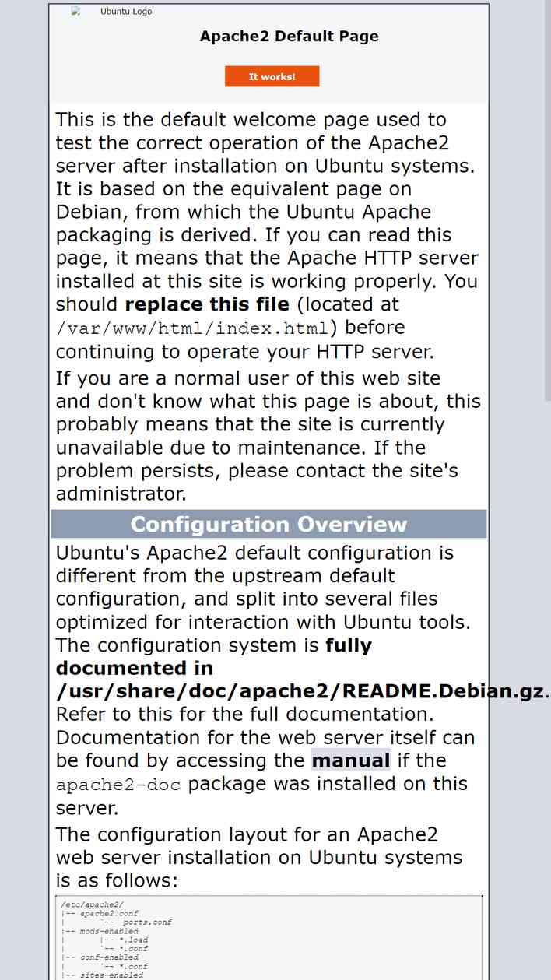Click the 'apache2-doc' package name text
551x980 pixels.
click(118, 785)
